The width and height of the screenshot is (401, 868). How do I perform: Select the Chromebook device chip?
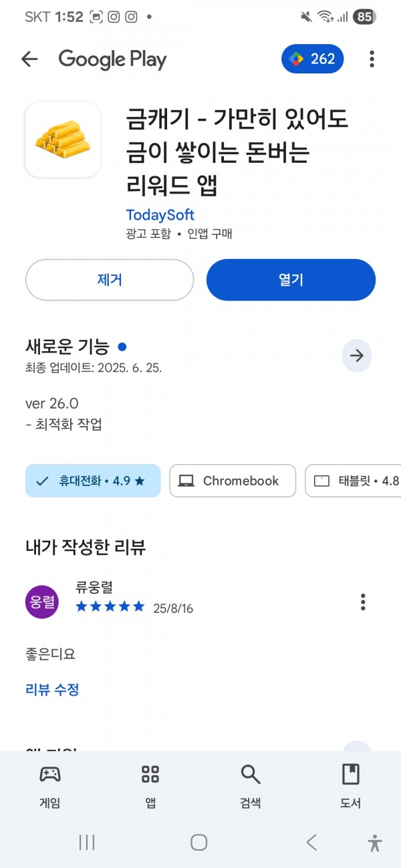233,481
